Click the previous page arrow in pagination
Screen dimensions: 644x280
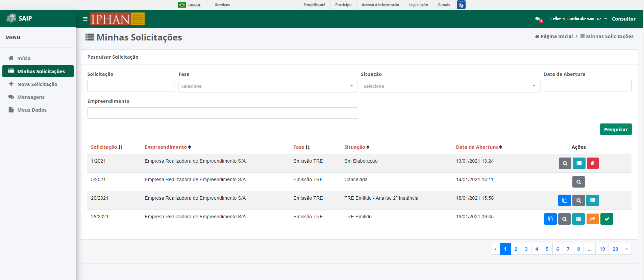495,249
